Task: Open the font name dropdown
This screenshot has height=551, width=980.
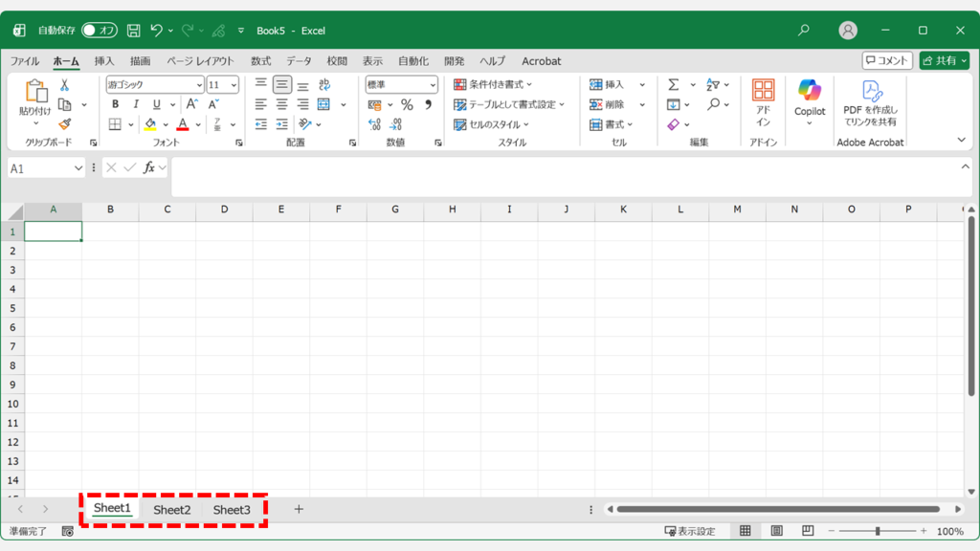Action: [x=199, y=85]
